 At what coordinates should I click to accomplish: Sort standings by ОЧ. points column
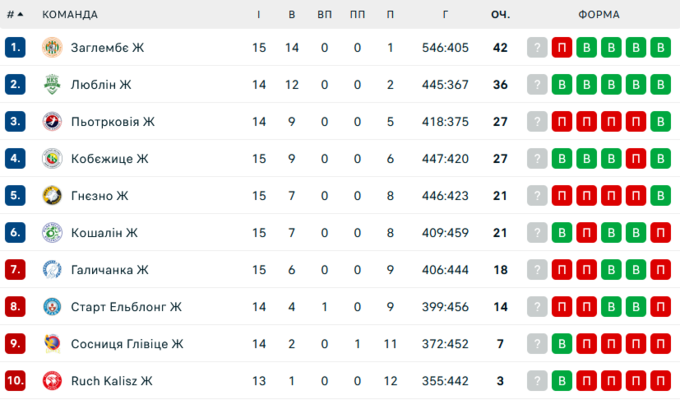click(x=500, y=15)
